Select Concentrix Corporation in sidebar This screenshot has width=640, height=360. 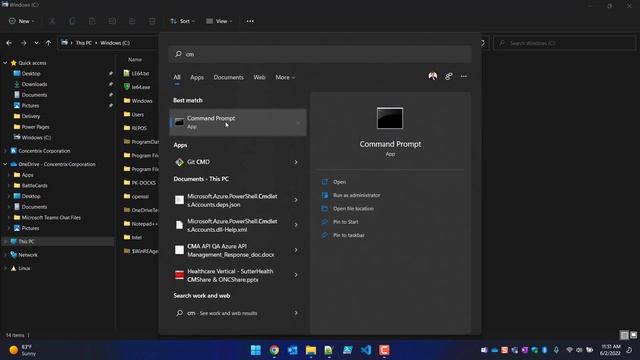tap(44, 151)
